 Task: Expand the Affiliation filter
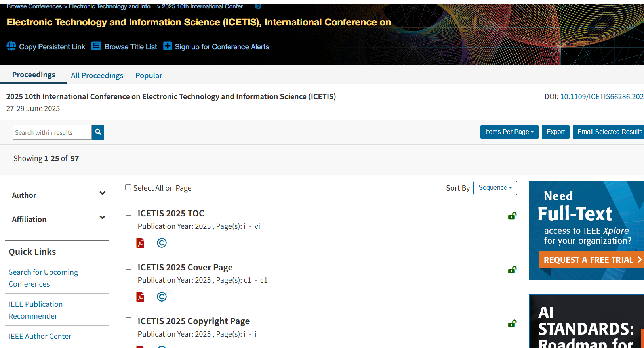tap(57, 219)
